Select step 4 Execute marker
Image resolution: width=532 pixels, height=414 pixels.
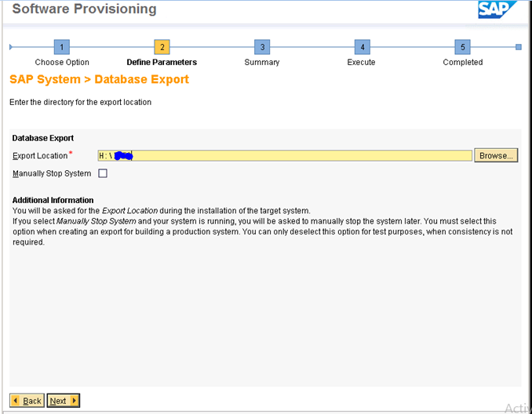click(x=362, y=47)
